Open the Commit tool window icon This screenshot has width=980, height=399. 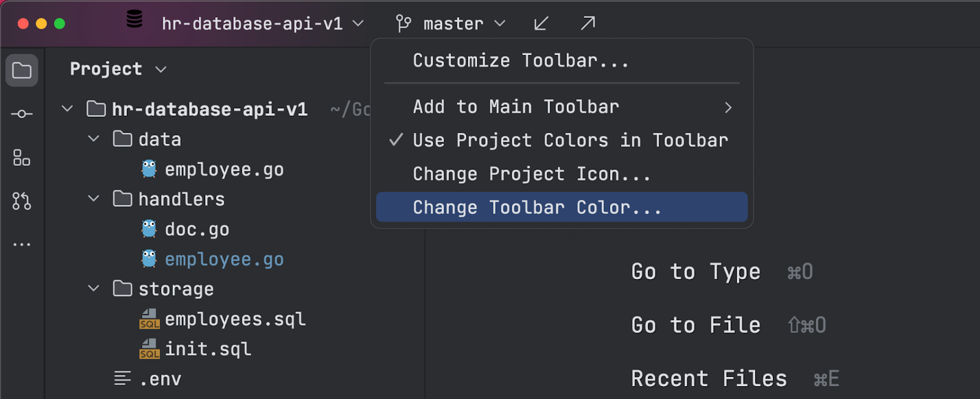(x=22, y=114)
